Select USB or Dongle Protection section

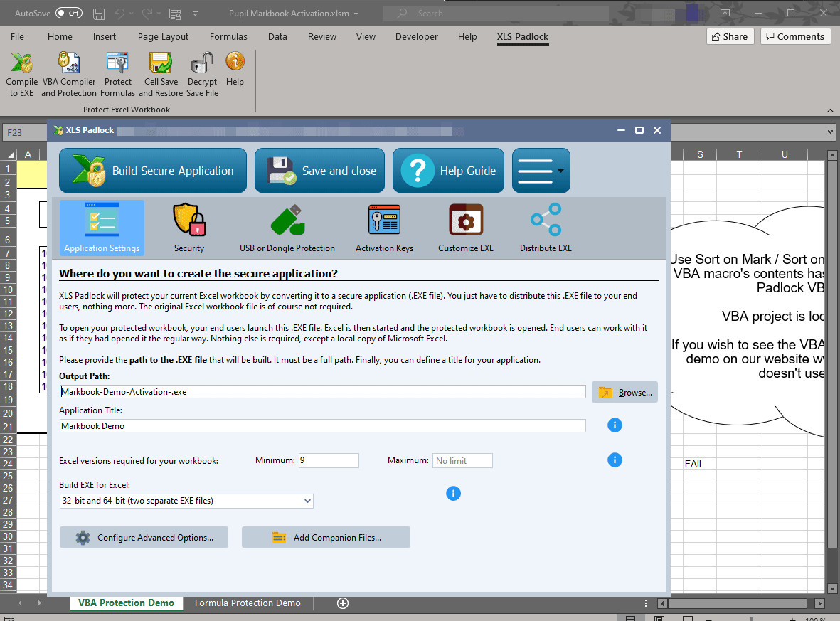[x=287, y=228]
